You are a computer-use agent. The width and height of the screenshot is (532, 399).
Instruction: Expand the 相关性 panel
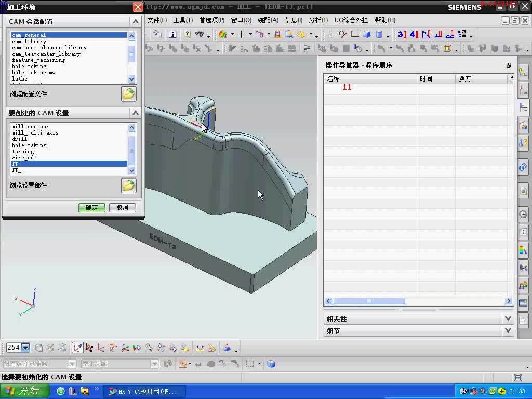[508, 318]
